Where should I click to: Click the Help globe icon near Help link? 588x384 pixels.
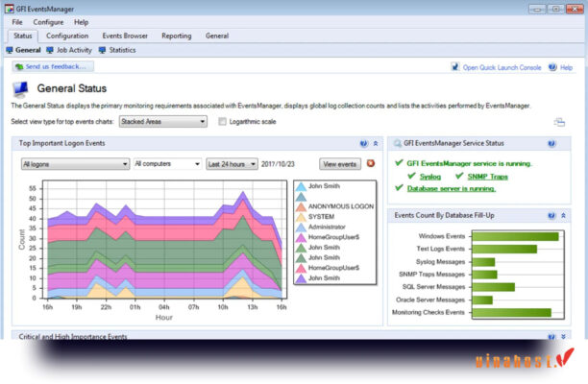point(552,67)
